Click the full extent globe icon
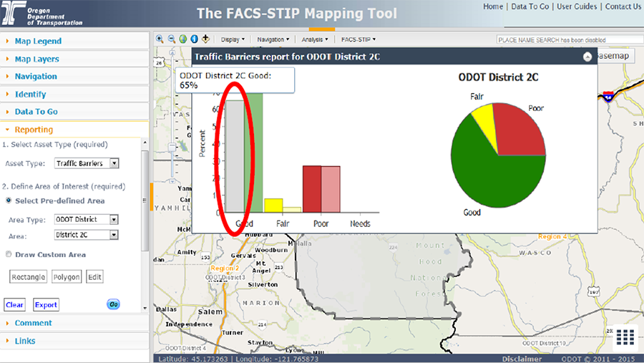Image resolution: width=644 pixels, height=363 pixels. point(182,39)
